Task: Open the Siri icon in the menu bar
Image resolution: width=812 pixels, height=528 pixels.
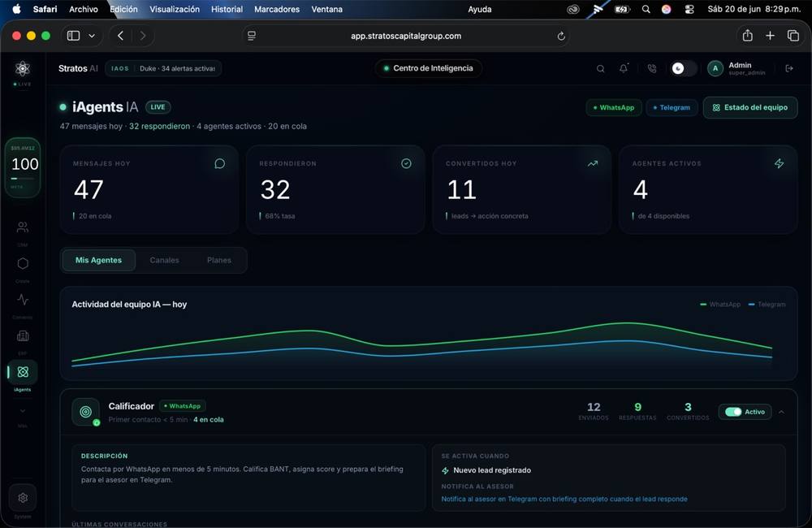Action: [667, 9]
